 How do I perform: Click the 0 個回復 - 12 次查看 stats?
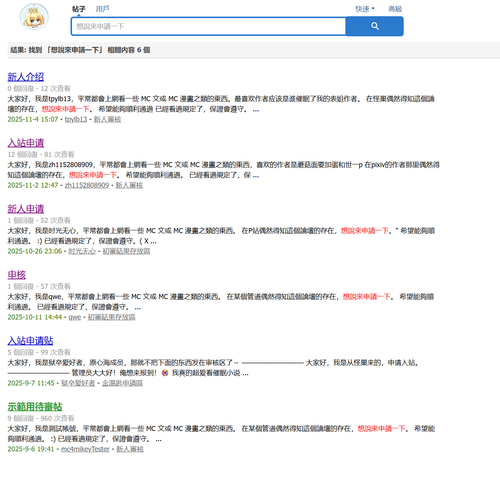click(39, 89)
